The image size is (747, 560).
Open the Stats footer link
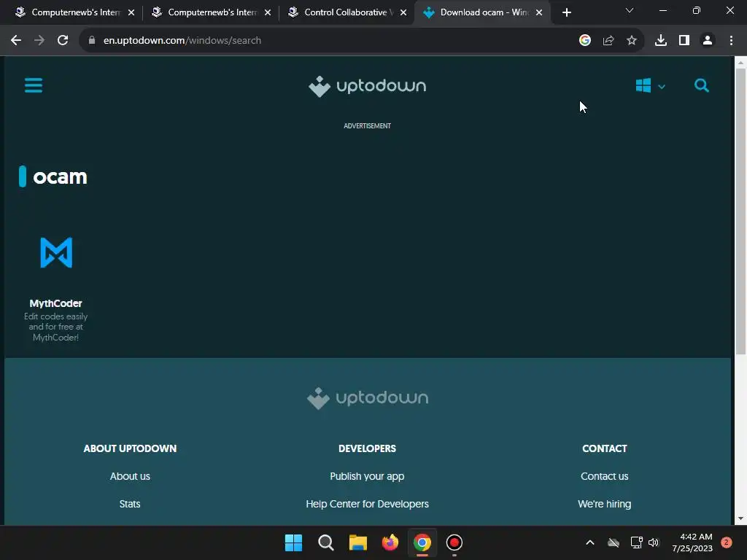(x=130, y=504)
